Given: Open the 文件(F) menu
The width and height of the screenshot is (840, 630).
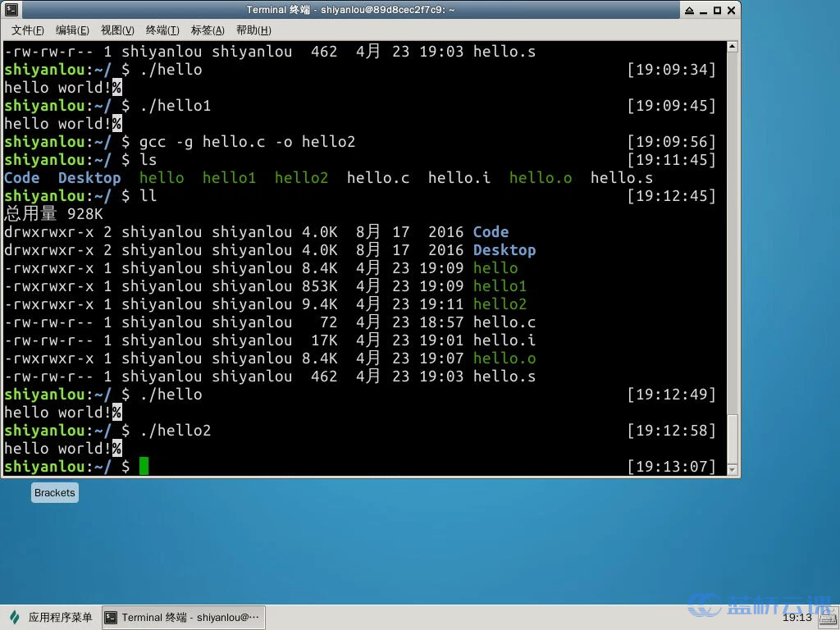Looking at the screenshot, I should 27,30.
